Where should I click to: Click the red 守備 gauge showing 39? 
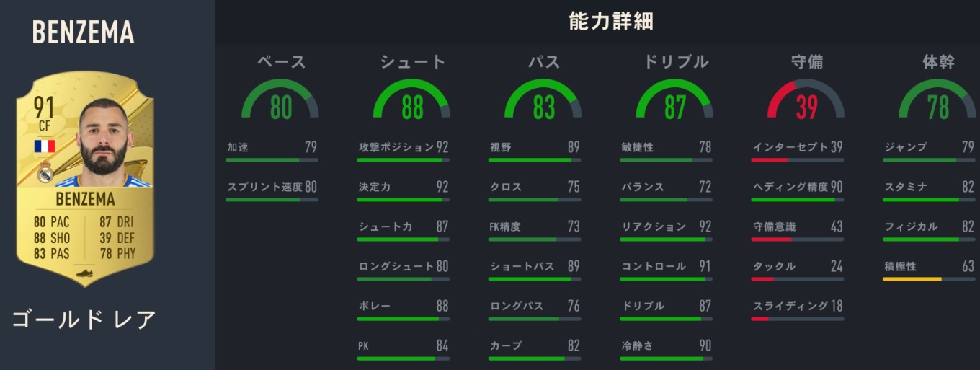pyautogui.click(x=806, y=100)
